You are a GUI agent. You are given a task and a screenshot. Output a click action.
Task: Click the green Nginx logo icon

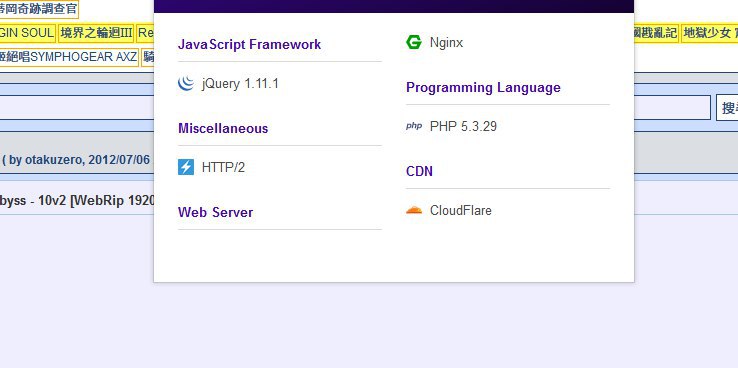(414, 42)
